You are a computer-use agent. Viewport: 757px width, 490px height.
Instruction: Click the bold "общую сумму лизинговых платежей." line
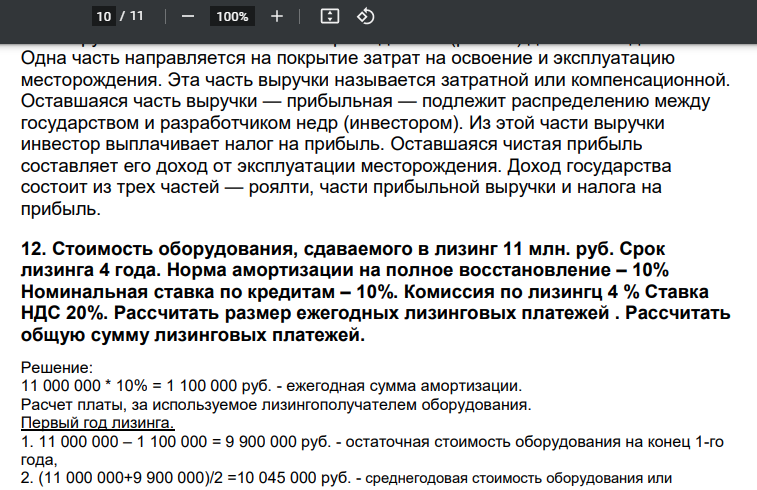[x=193, y=335]
